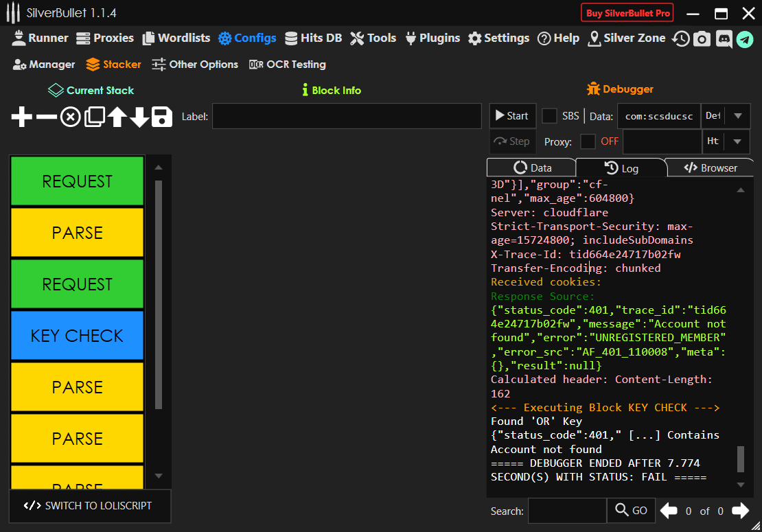The width and height of the screenshot is (762, 532).
Task: Open the proxy type dropdown
Action: 738,141
